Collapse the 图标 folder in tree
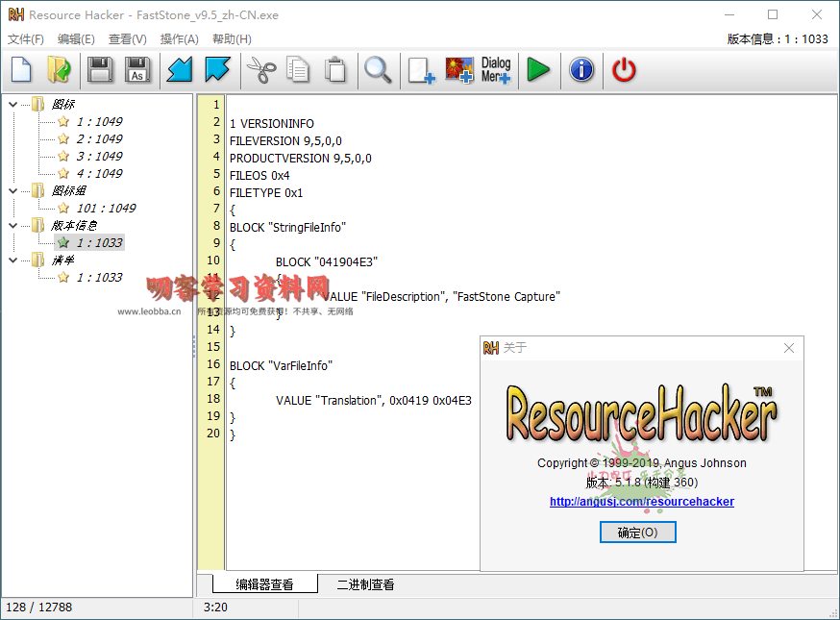 12,104
